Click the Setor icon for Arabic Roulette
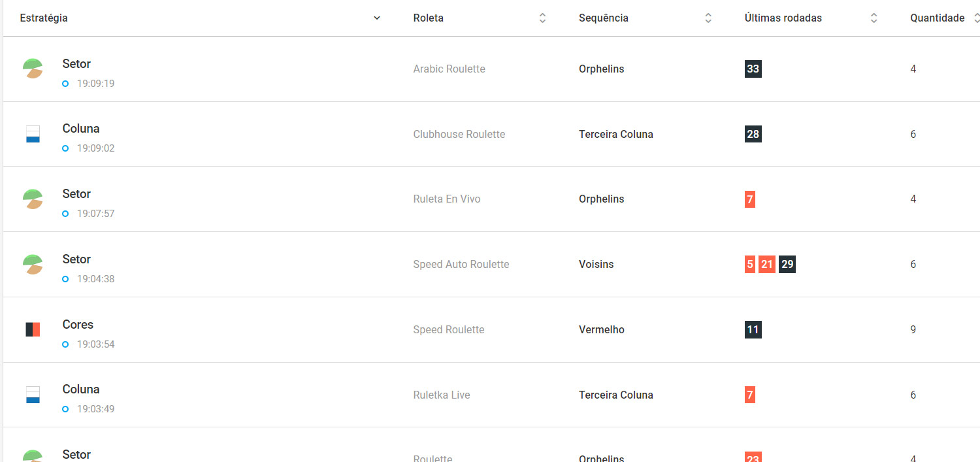980x462 pixels. [x=33, y=69]
